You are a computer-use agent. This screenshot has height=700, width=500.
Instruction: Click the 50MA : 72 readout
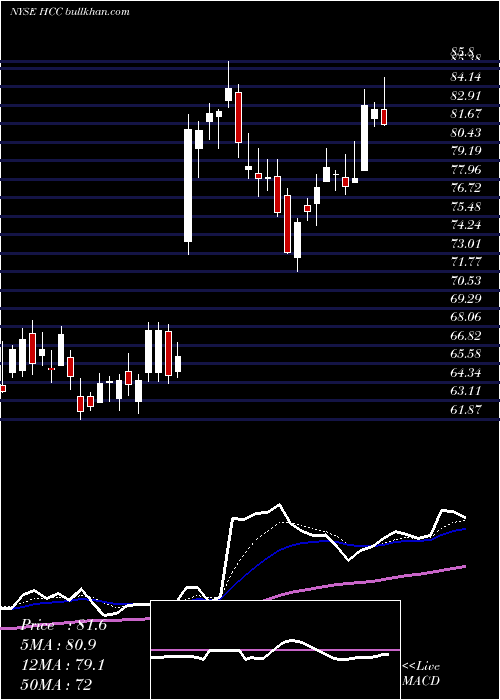coord(58,685)
